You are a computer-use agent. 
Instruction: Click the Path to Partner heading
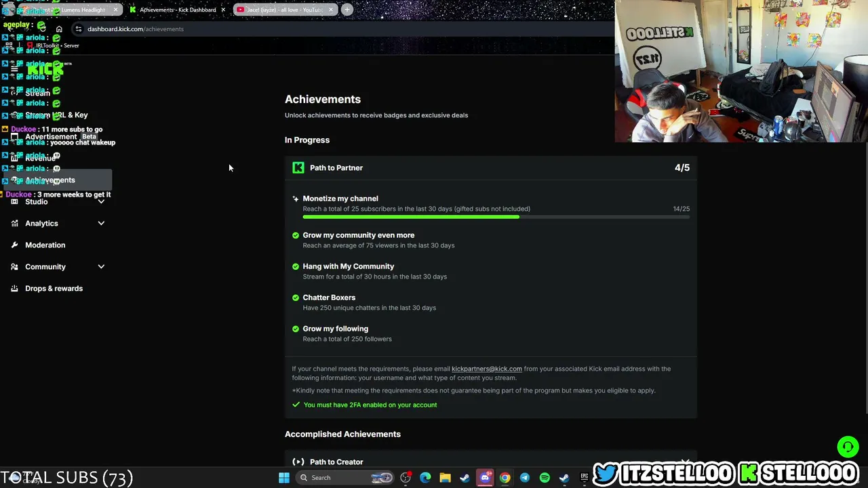[x=336, y=168]
